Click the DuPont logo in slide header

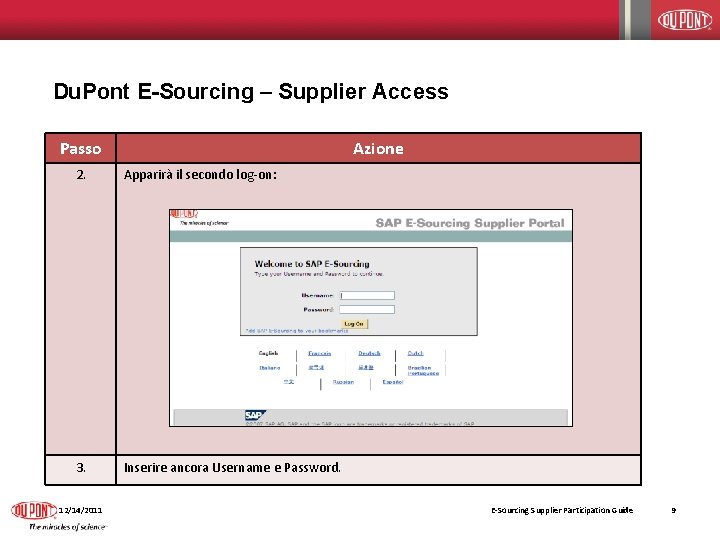(685, 20)
